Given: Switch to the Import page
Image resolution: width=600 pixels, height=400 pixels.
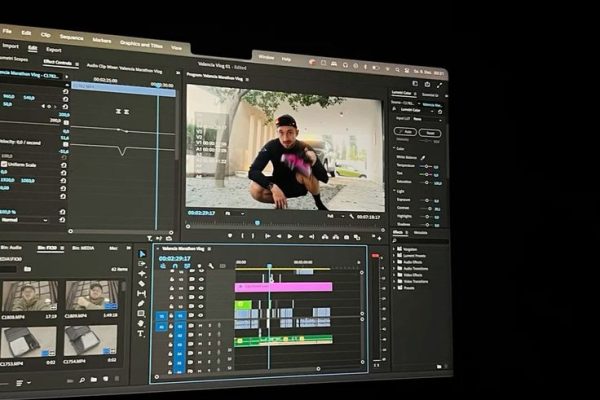Looking at the screenshot, I should pos(10,46).
